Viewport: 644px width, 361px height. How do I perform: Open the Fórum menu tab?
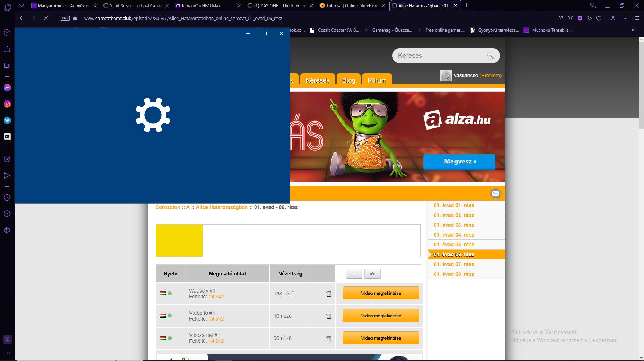coord(377,80)
